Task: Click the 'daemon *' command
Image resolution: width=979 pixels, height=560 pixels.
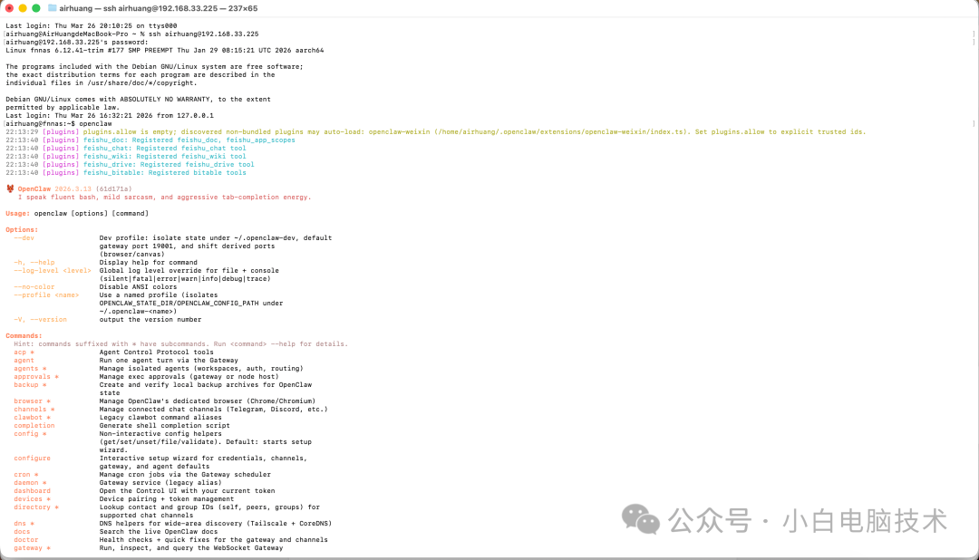Action: tap(30, 483)
